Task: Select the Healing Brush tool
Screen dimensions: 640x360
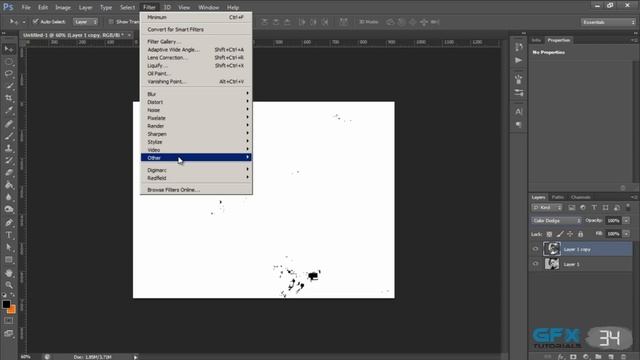Action: pyautogui.click(x=9, y=124)
